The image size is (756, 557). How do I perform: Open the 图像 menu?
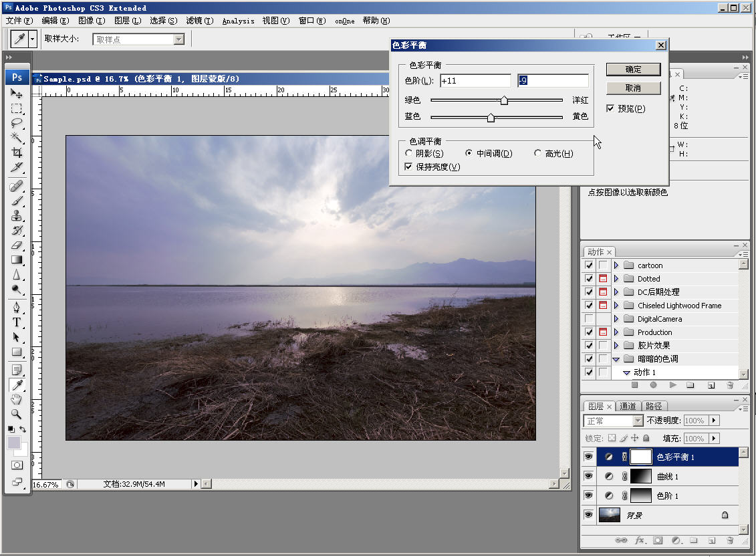coord(92,21)
